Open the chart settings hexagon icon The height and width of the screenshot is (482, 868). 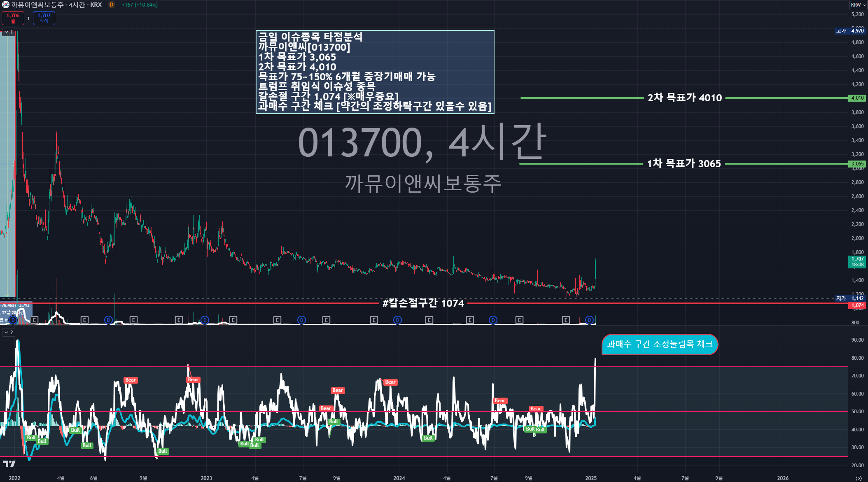point(858,478)
